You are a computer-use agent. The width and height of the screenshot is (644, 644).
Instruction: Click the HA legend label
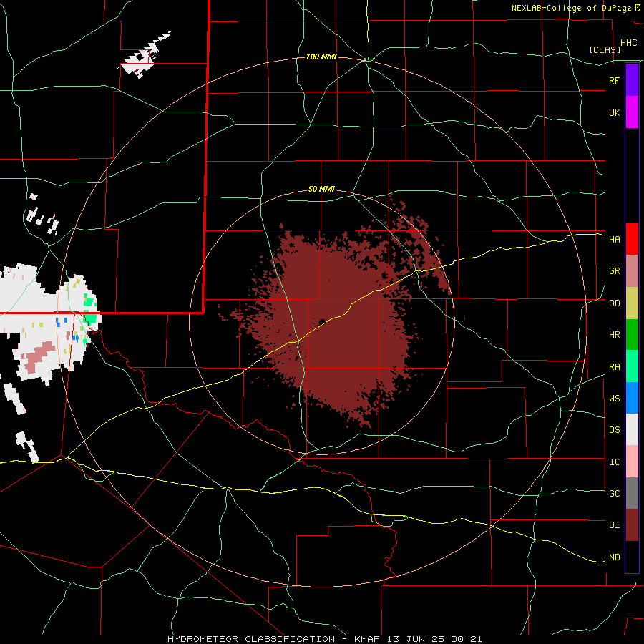615,239
